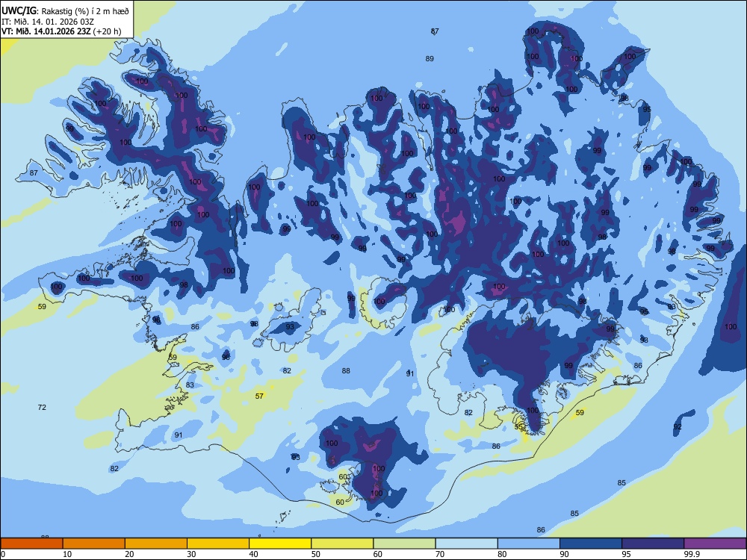The image size is (747, 560).
Task: Click the legend scale label '80'
Action: (502, 554)
